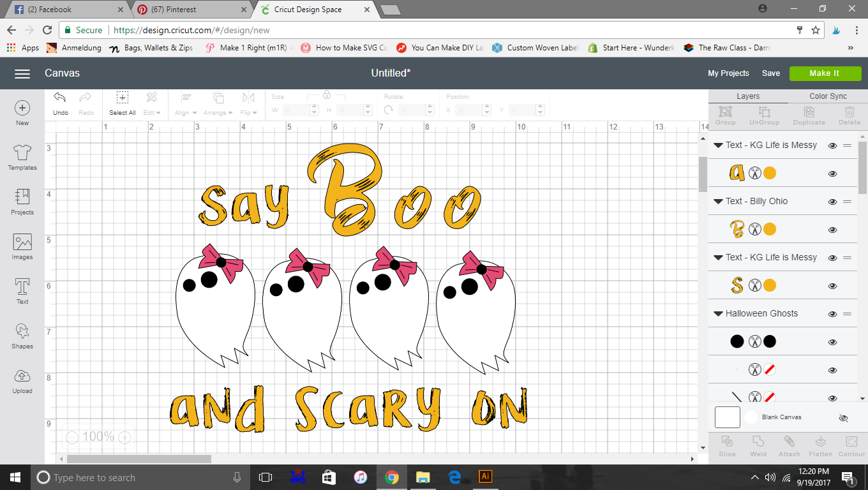Viewport: 868px width, 490px height.
Task: Click the green Make It button
Action: (x=824, y=73)
